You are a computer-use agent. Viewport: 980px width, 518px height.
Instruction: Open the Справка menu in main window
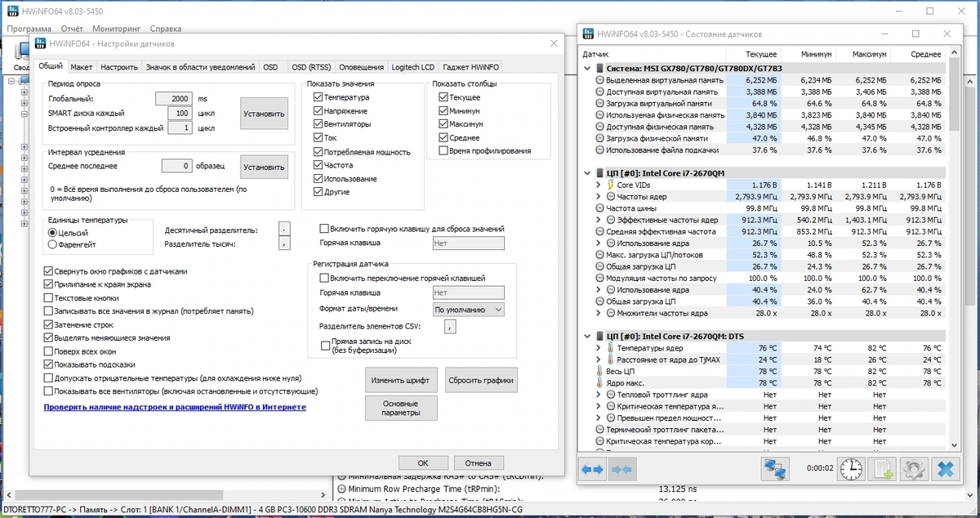(166, 29)
